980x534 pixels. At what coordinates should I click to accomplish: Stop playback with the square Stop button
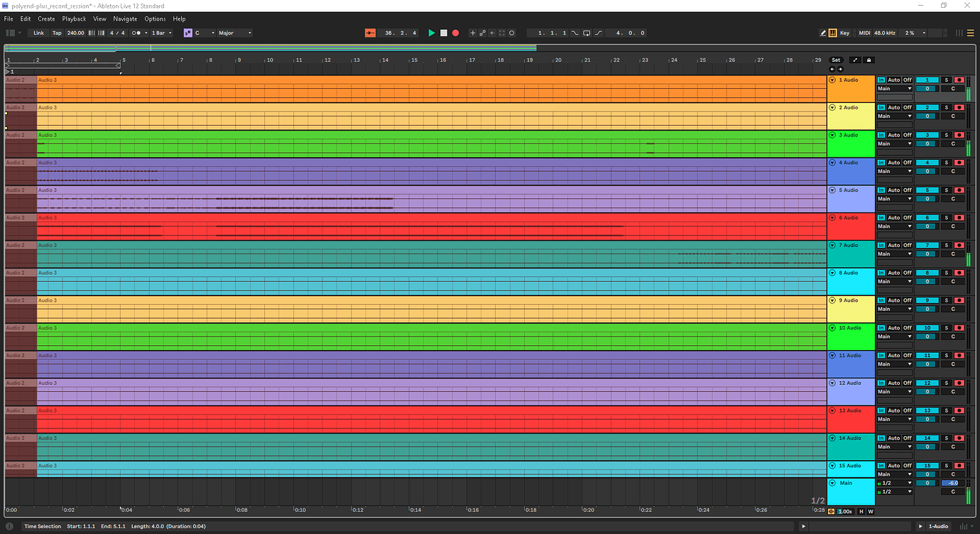point(443,33)
